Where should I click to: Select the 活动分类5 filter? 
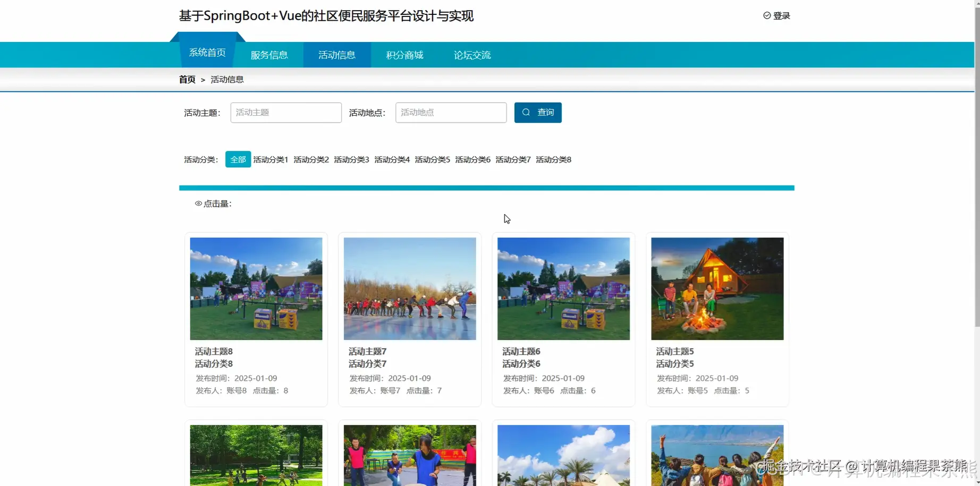click(432, 159)
